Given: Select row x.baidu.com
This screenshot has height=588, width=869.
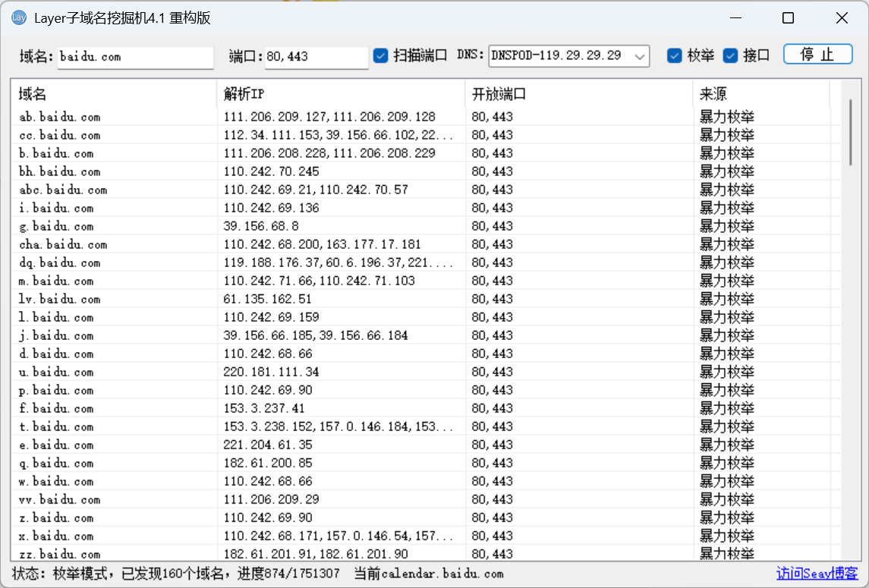Looking at the screenshot, I should [426, 536].
